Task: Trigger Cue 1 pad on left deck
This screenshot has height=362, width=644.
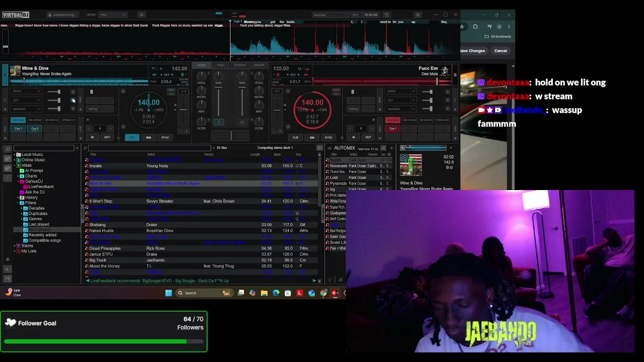Action: coord(19,129)
